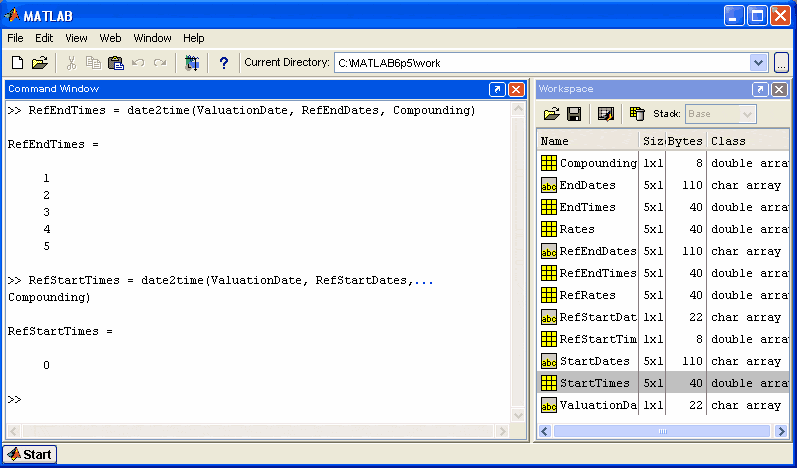
Task: Select the RefRates variable row
Action: point(663,295)
